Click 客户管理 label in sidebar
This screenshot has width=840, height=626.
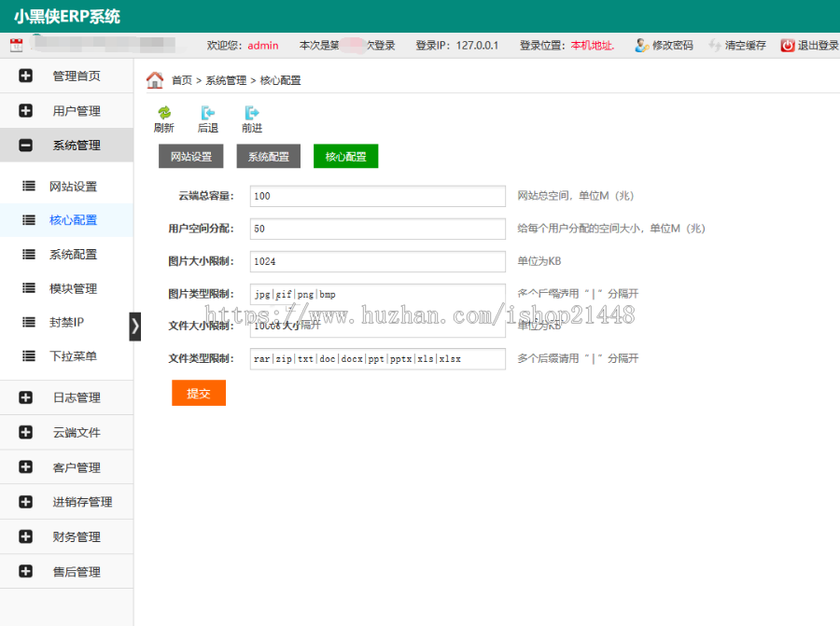(77, 467)
